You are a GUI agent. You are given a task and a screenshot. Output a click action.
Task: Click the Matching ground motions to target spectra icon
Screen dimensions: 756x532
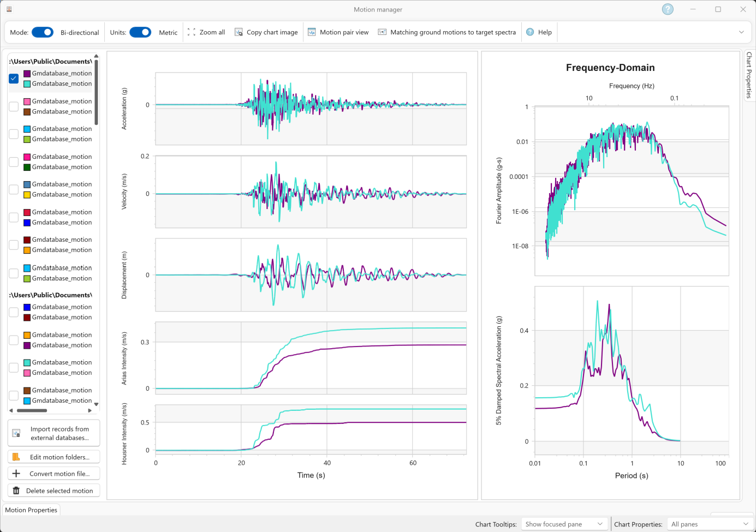(382, 32)
